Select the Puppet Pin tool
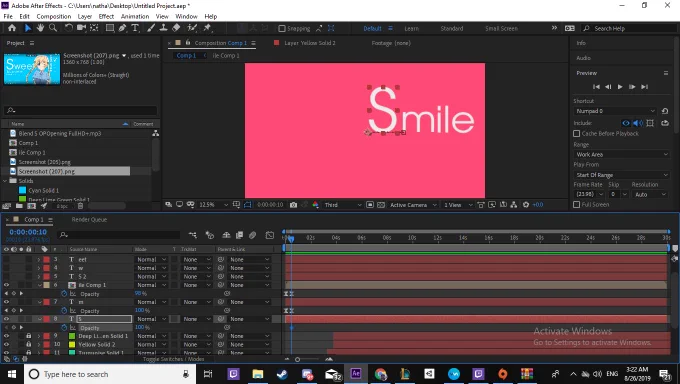The image size is (680, 384). click(207, 28)
